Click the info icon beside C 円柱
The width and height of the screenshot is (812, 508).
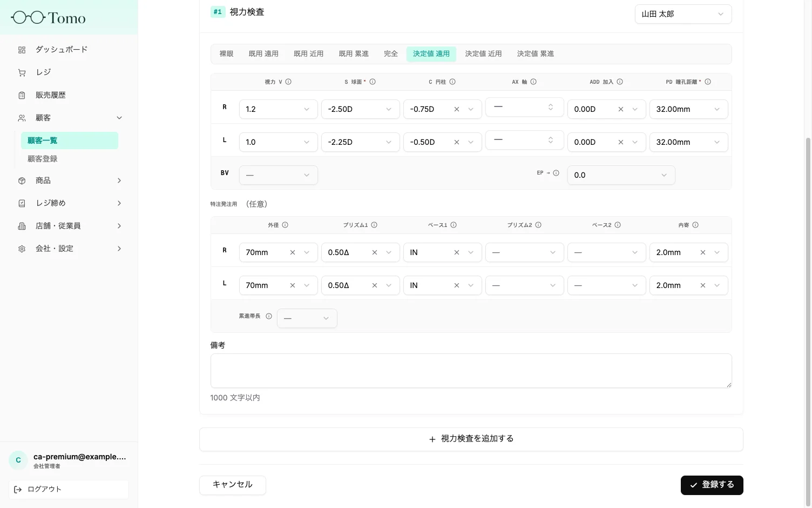(x=452, y=82)
